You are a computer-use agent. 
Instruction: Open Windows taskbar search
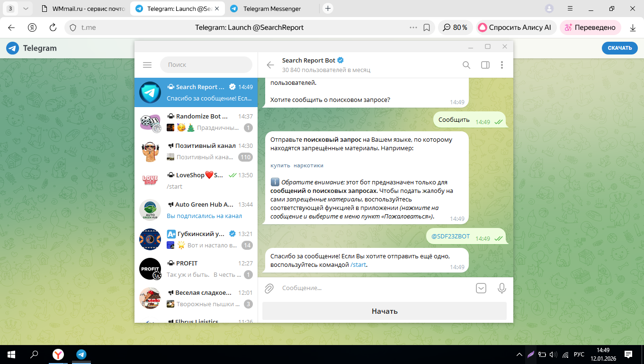coord(34,354)
